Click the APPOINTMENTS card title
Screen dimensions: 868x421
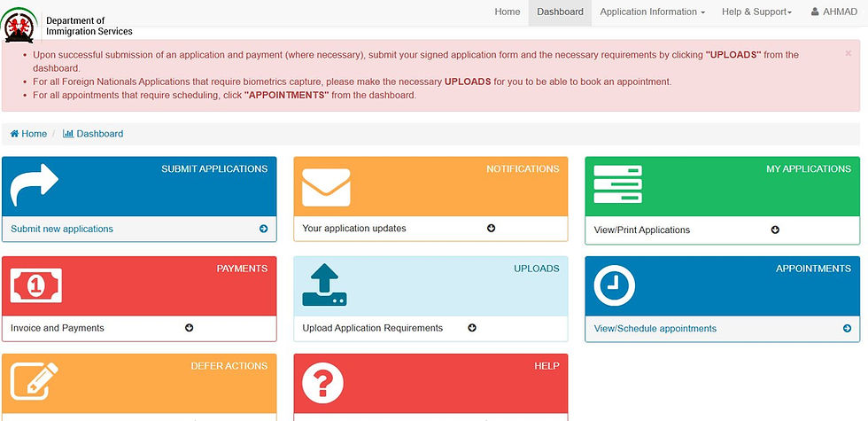coord(813,269)
